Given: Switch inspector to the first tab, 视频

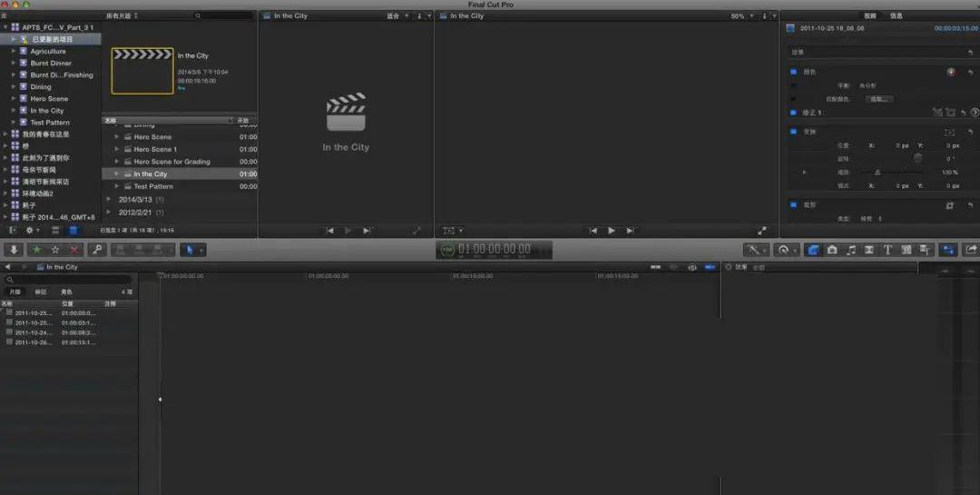Looking at the screenshot, I should pos(870,15).
